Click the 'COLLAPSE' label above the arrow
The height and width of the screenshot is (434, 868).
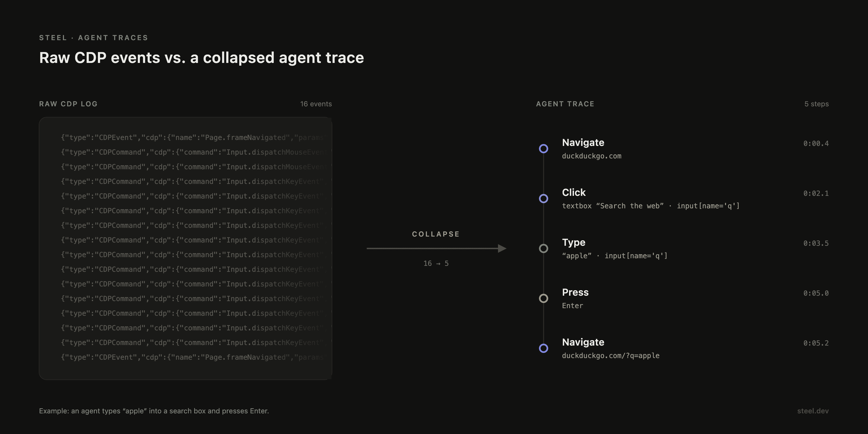(436, 234)
